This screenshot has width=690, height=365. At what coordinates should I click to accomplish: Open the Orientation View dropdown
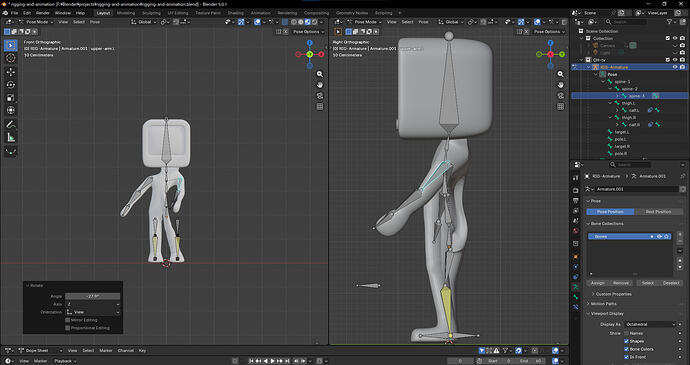click(92, 312)
